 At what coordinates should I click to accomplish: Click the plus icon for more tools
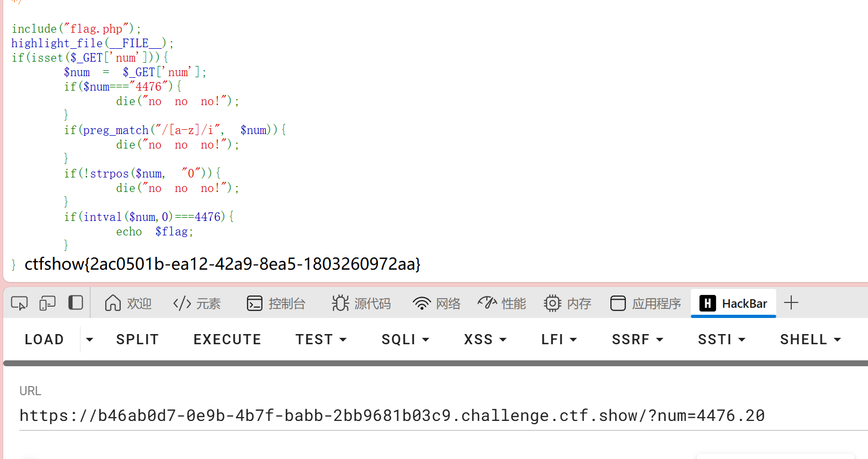pos(791,303)
